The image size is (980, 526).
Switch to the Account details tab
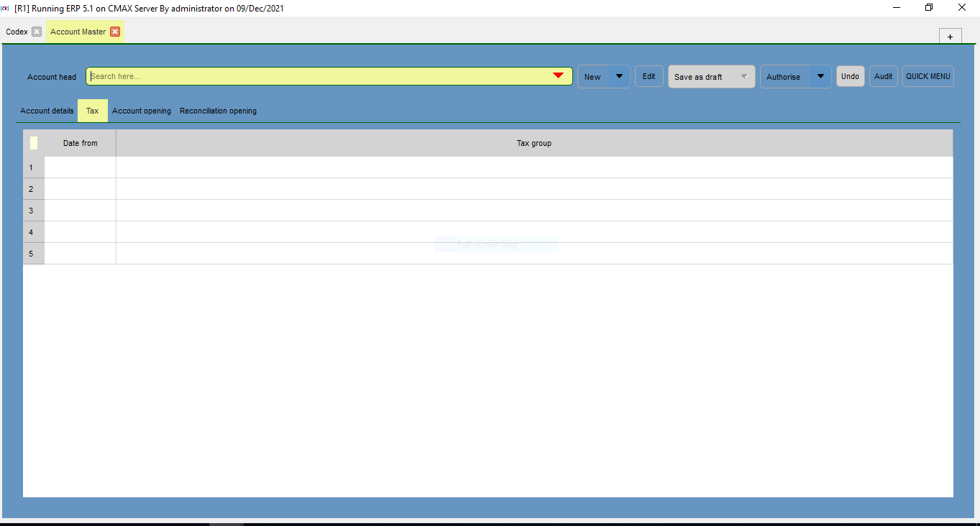pos(47,111)
